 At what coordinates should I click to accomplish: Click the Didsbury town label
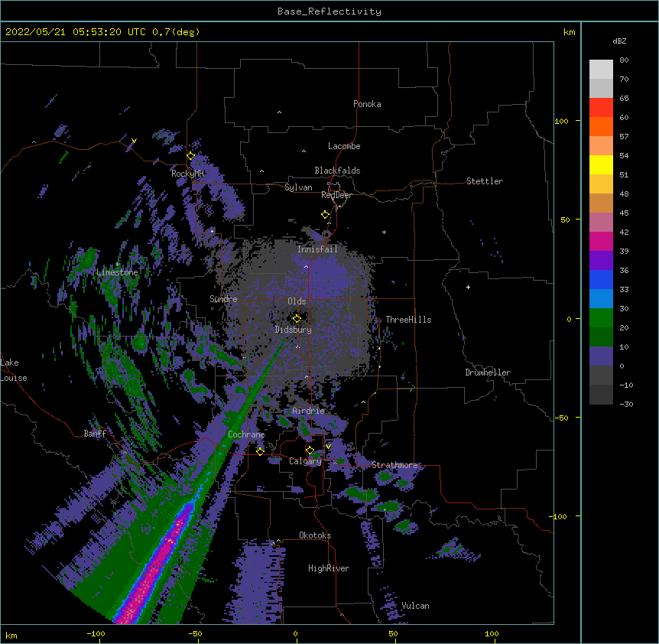[293, 330]
